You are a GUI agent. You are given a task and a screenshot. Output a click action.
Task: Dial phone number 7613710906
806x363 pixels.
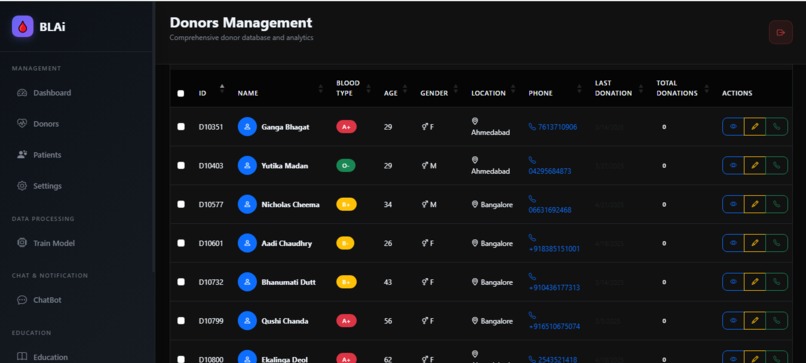(x=553, y=127)
